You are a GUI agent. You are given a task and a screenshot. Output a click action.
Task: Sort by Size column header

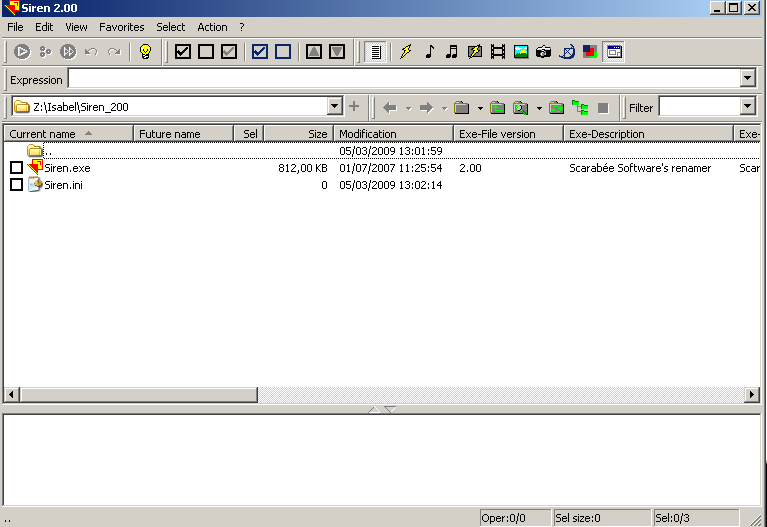click(299, 134)
